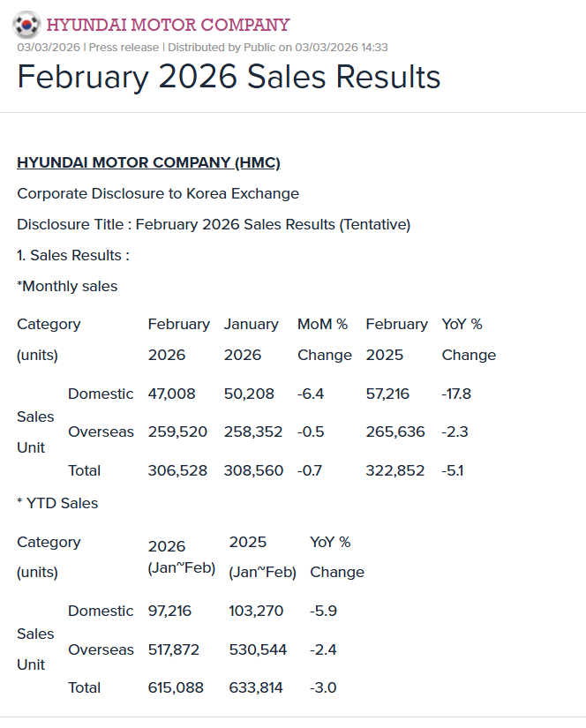Viewport: 586px width, 728px height.
Task: Click the Monthly sales section label
Action: pos(67,286)
